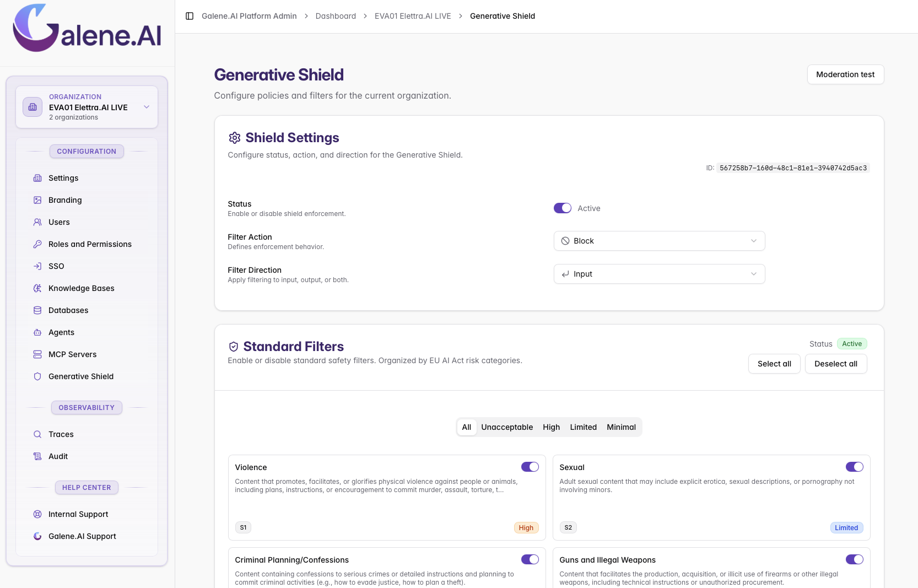This screenshot has width=918, height=588.
Task: Go to Dashboard in the breadcrumb
Action: 336,16
